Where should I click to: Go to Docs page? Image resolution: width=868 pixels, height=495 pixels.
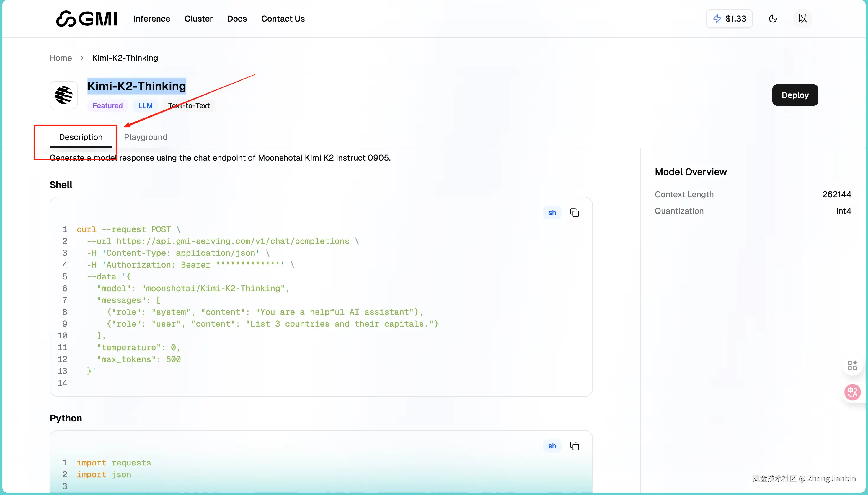(x=237, y=19)
